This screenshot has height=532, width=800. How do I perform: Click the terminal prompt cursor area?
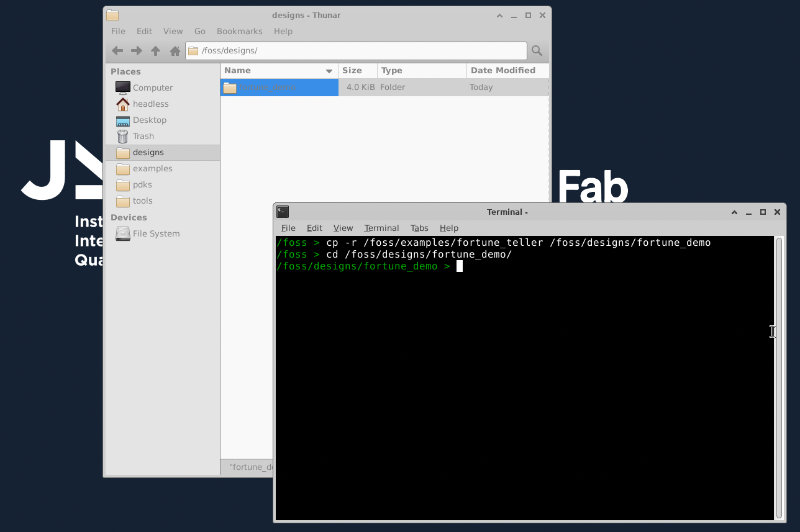[459, 266]
